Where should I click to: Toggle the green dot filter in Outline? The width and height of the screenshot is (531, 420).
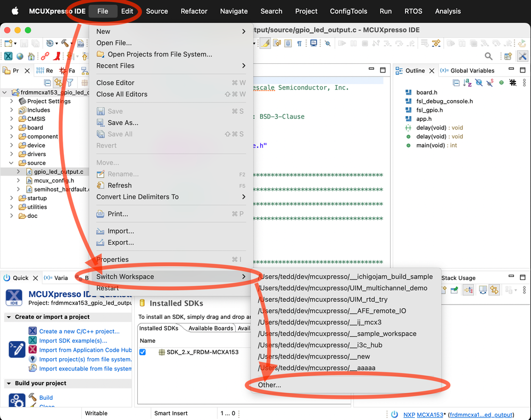501,83
